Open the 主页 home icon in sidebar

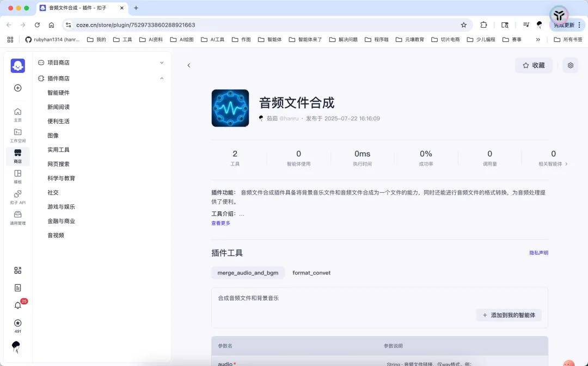[17, 114]
